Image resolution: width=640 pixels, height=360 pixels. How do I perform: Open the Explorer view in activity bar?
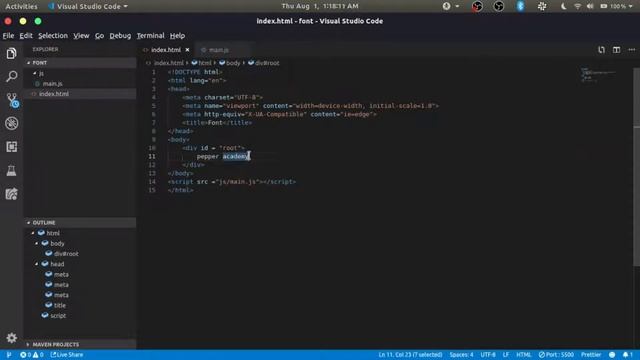tap(11, 53)
